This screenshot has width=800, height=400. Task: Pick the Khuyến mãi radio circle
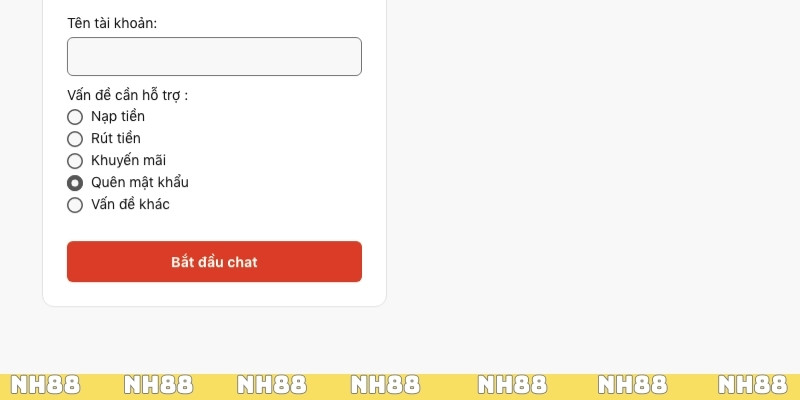(x=75, y=161)
